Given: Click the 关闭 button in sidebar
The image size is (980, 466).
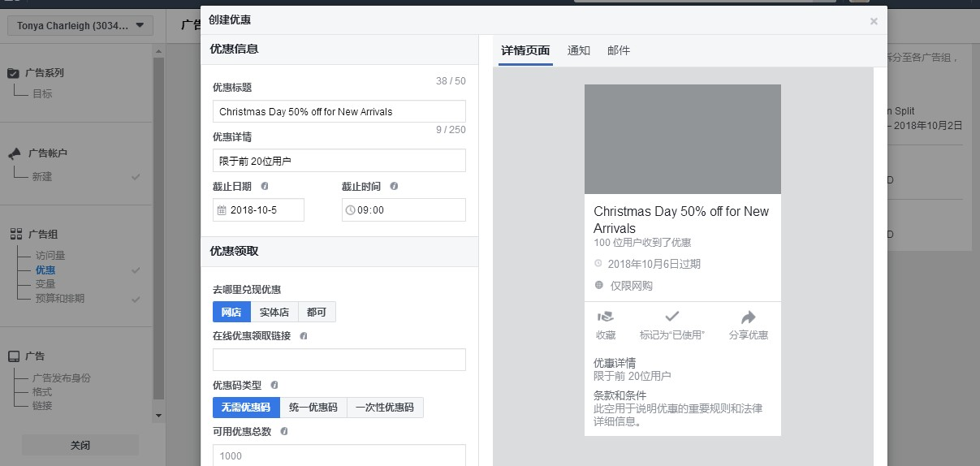Looking at the screenshot, I should pos(80,446).
